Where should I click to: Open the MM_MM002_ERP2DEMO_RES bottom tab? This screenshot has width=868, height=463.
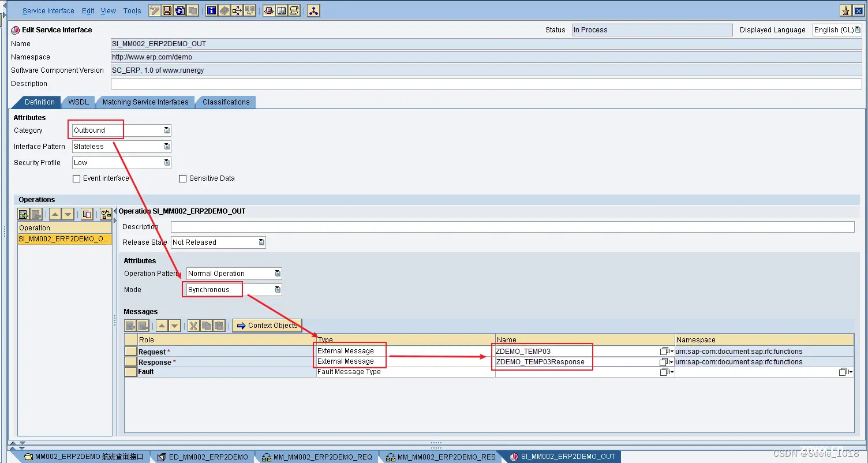click(x=441, y=457)
